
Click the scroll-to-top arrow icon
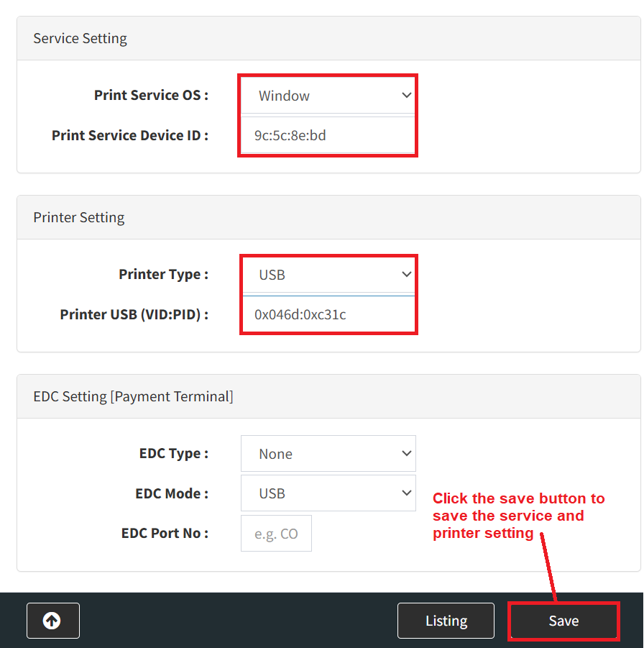pyautogui.click(x=52, y=621)
